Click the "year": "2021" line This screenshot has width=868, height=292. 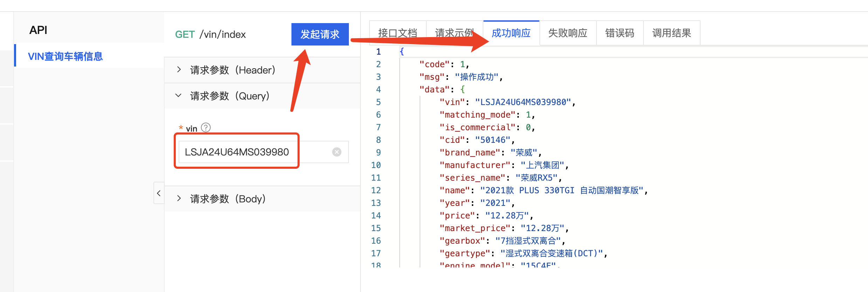477,203
